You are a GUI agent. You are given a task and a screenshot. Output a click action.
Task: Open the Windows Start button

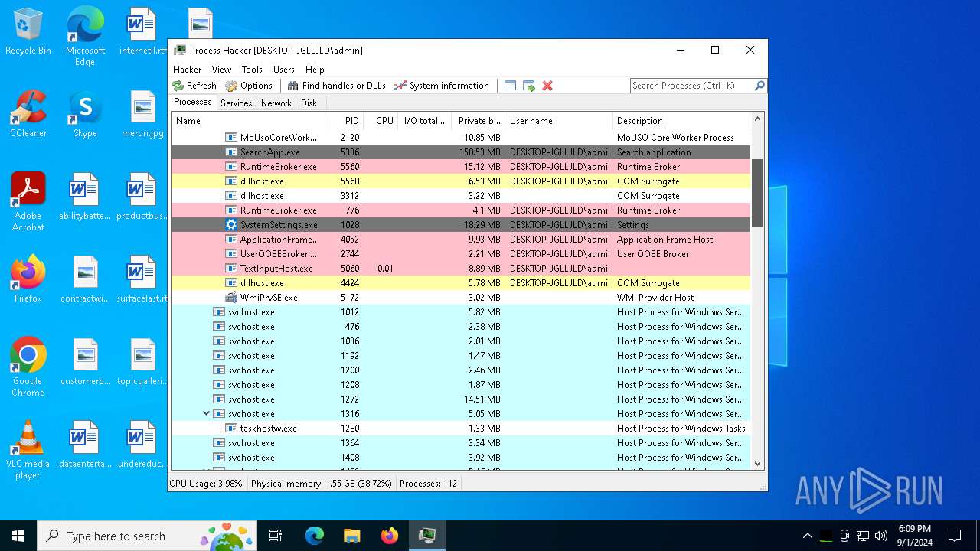coord(18,536)
